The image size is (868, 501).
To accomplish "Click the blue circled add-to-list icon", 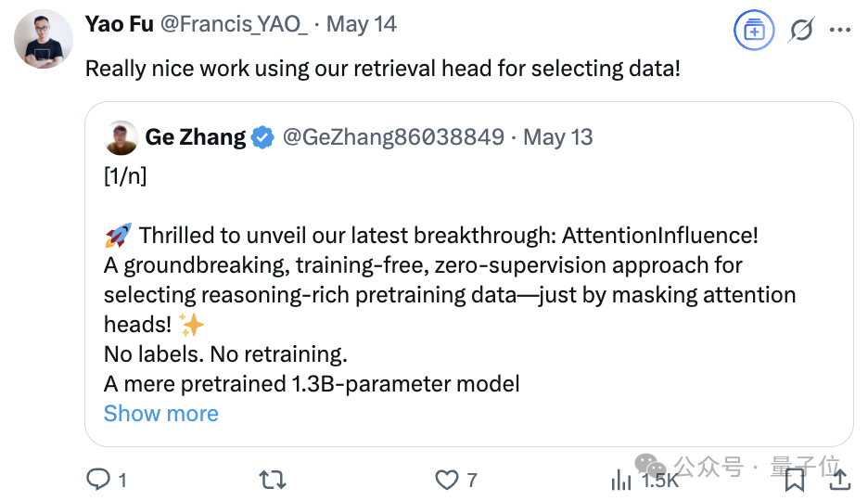I will tap(754, 30).
